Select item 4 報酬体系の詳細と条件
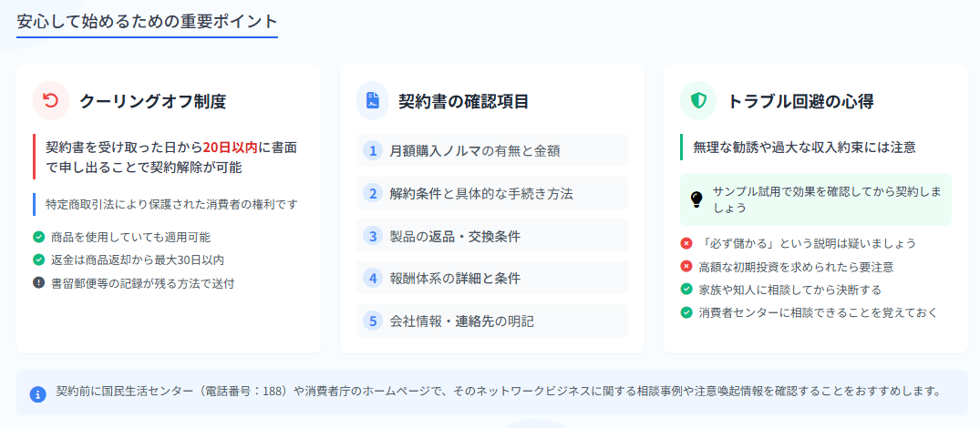The height and width of the screenshot is (428, 980). point(492,279)
